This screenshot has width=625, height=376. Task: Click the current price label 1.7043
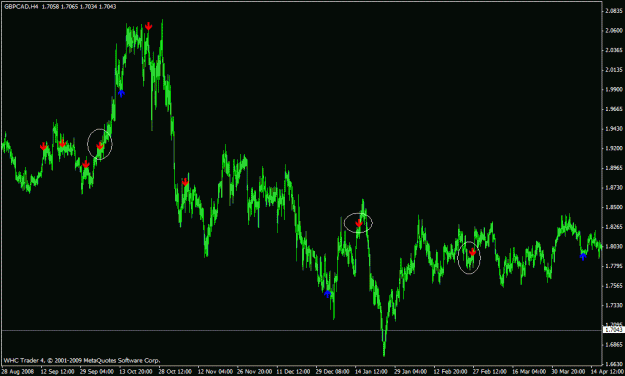coord(613,330)
